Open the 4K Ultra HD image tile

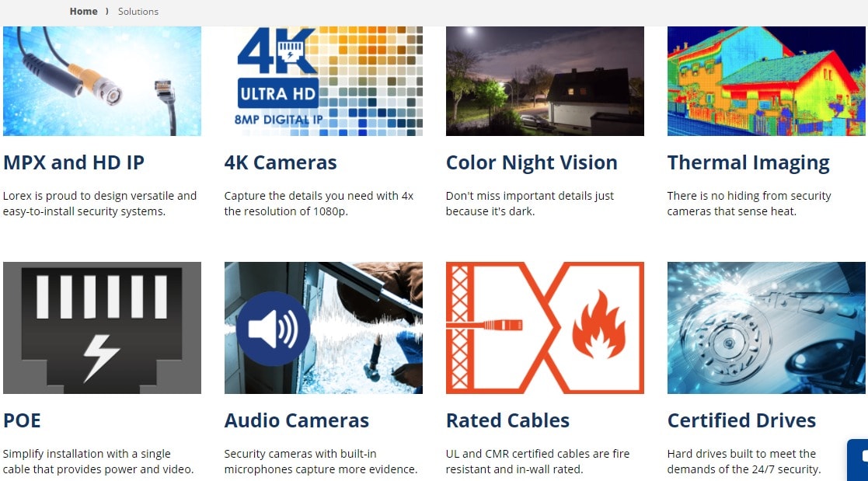pos(323,81)
